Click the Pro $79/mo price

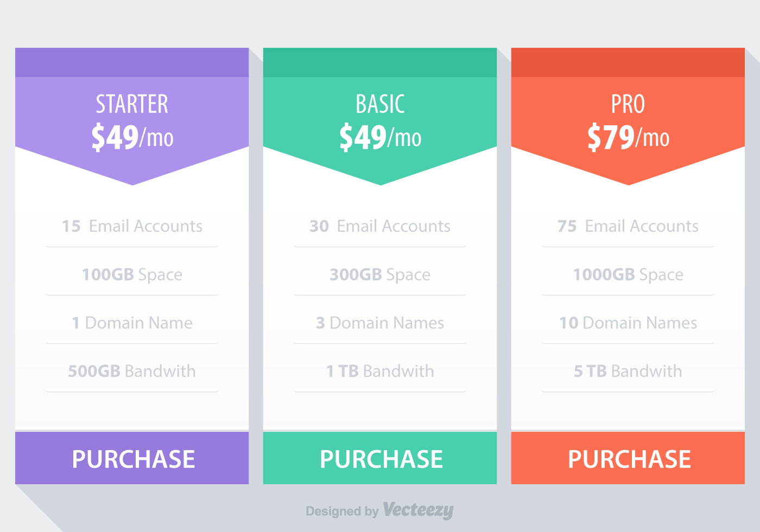coord(628,137)
